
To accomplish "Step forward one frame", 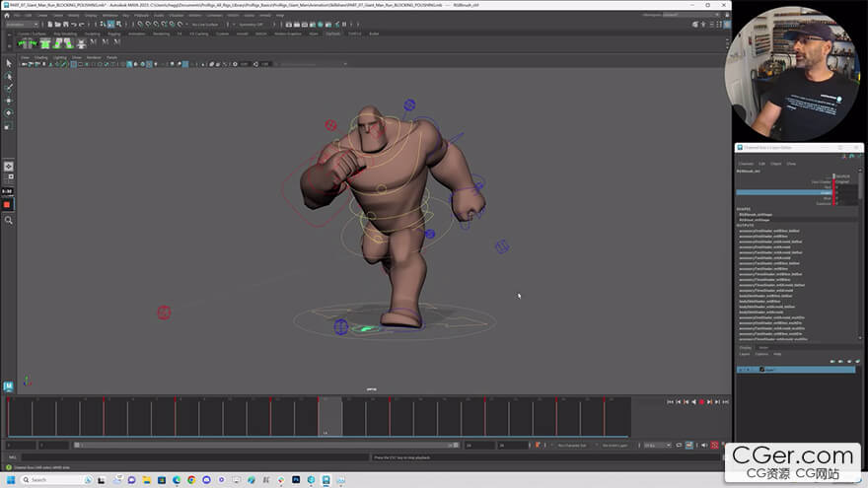I will pos(717,401).
